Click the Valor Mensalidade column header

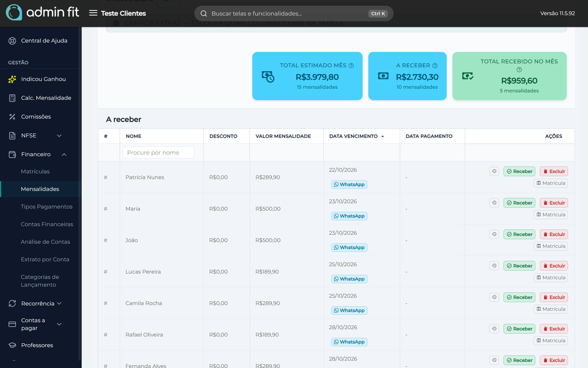point(283,136)
